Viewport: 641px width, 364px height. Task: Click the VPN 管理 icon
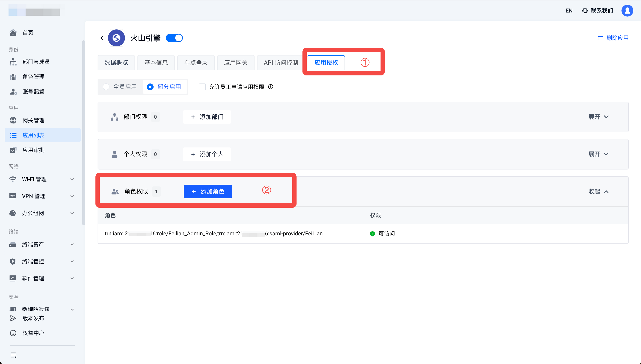pyautogui.click(x=13, y=196)
